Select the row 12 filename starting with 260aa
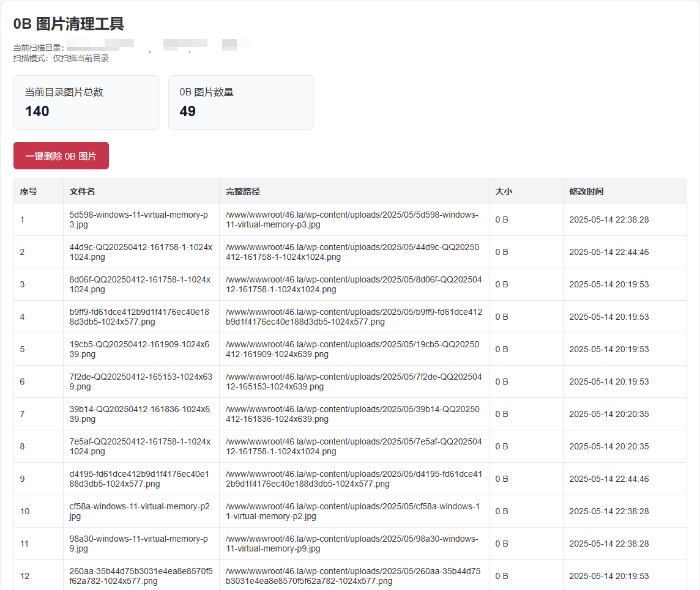Viewport: 700px width, 590px height. tap(141, 575)
